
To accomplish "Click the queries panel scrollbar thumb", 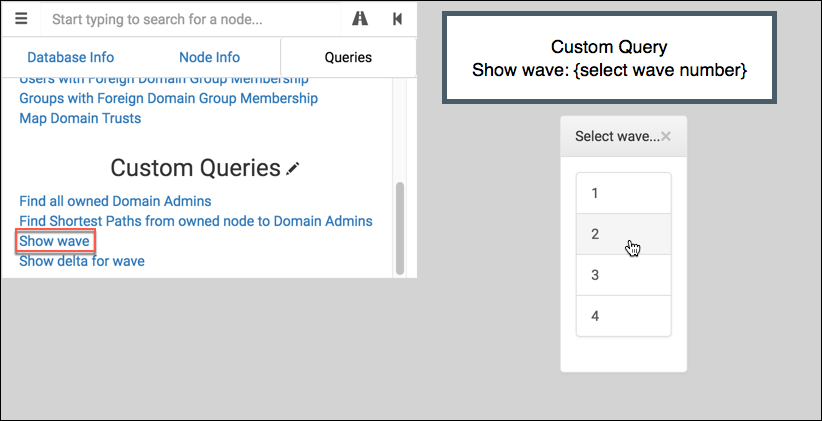I will pos(400,228).
